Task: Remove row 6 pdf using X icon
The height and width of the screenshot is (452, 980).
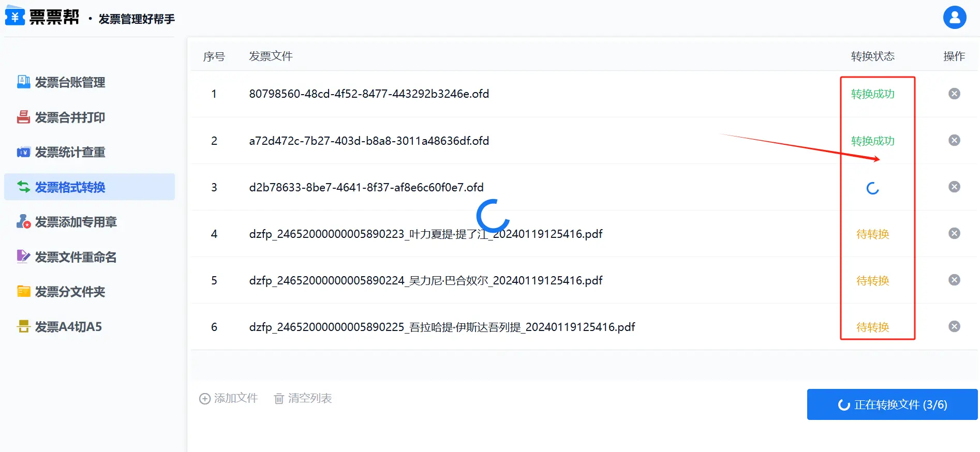Action: pyautogui.click(x=954, y=326)
